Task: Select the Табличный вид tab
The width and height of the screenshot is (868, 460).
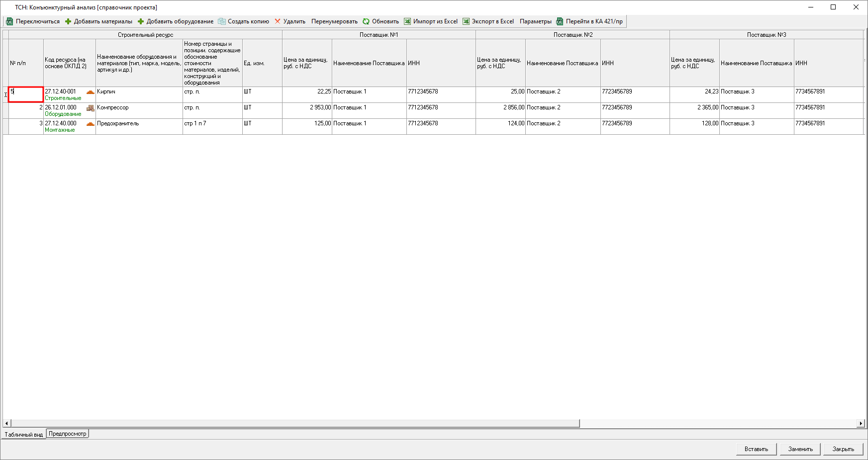Action: click(24, 434)
